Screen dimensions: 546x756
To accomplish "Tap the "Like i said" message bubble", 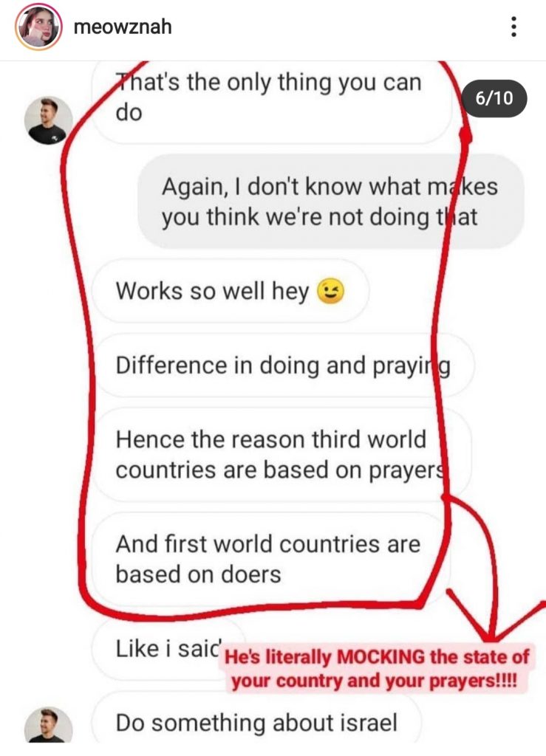I will tap(168, 648).
